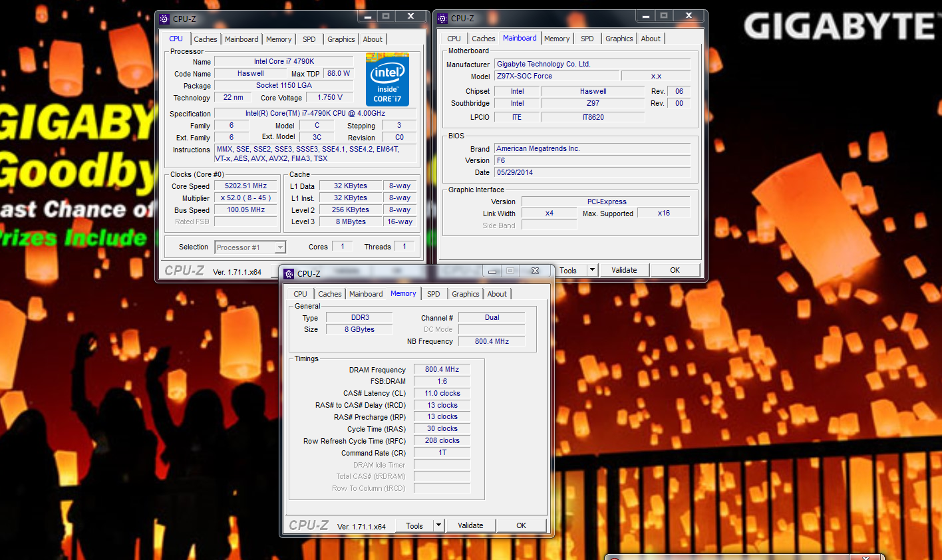Switch to the CPU tab in the Mainboard window
The image size is (942, 560).
pos(454,39)
